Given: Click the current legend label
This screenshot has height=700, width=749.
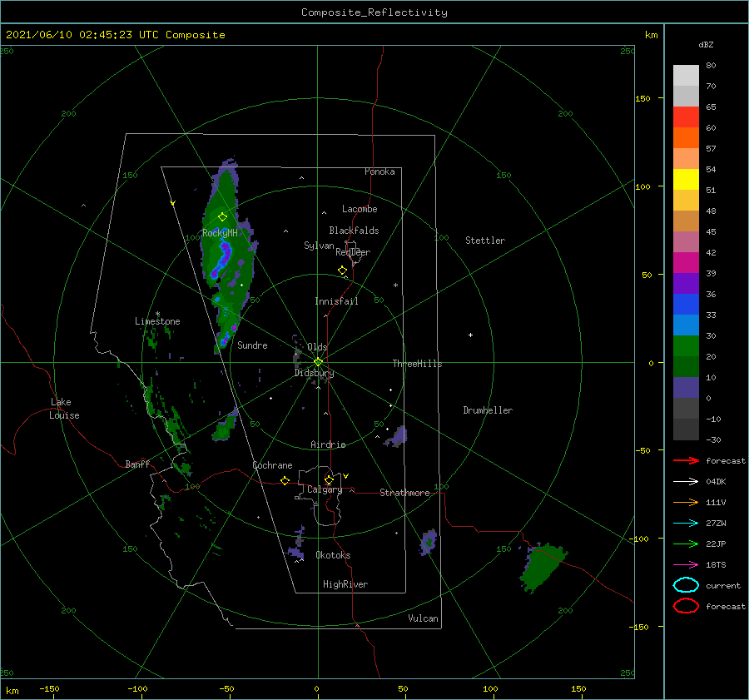Looking at the screenshot, I should [x=723, y=585].
